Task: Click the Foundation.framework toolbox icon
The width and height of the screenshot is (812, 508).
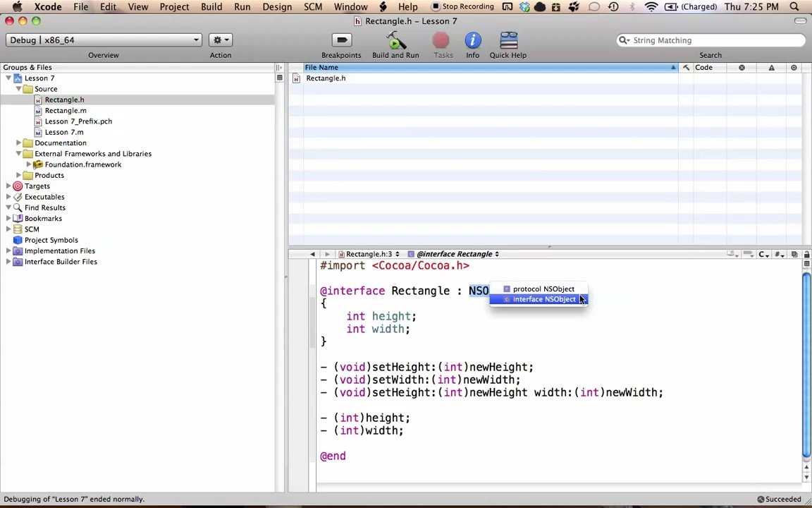Action: 38,164
